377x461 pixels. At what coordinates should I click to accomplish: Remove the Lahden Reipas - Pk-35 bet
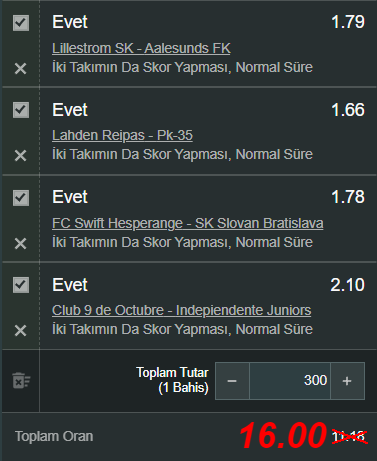[20, 155]
